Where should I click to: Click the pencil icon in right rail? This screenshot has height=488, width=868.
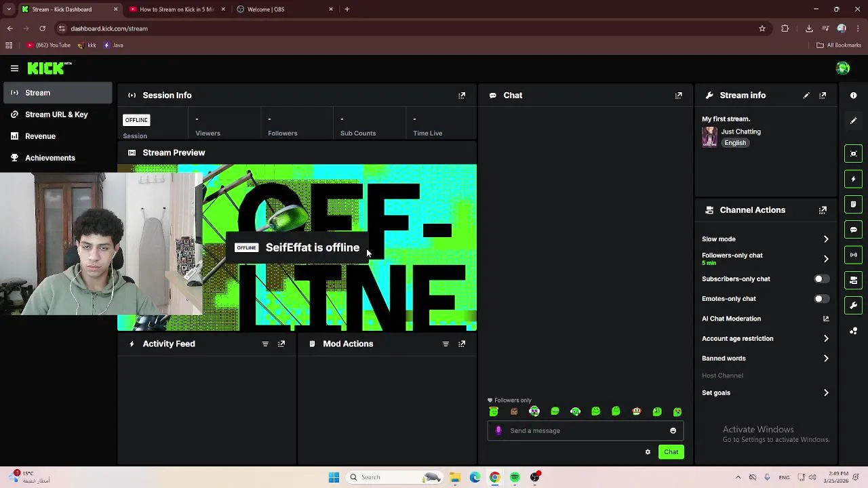pos(854,121)
